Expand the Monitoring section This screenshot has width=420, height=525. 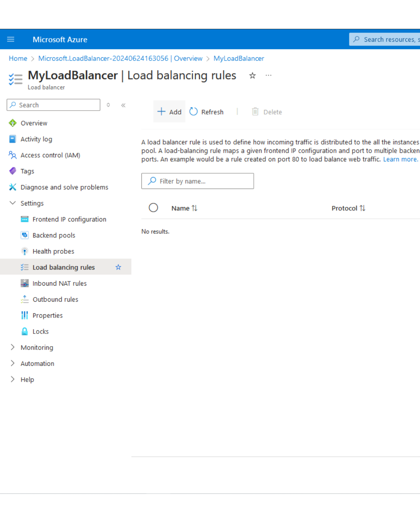(x=13, y=347)
